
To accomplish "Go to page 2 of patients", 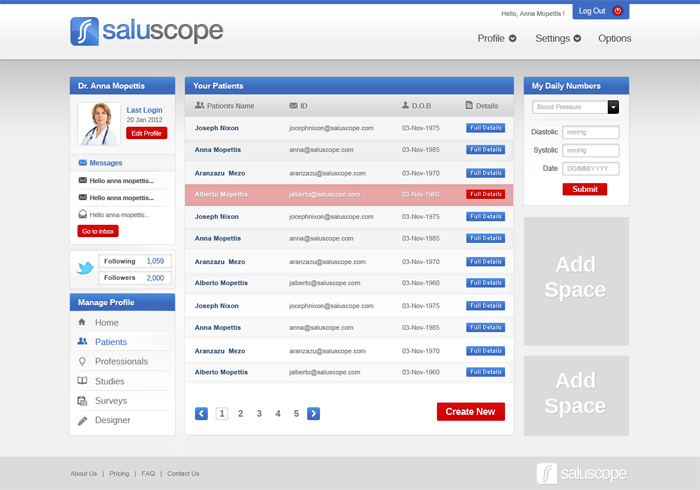I will pos(241,414).
